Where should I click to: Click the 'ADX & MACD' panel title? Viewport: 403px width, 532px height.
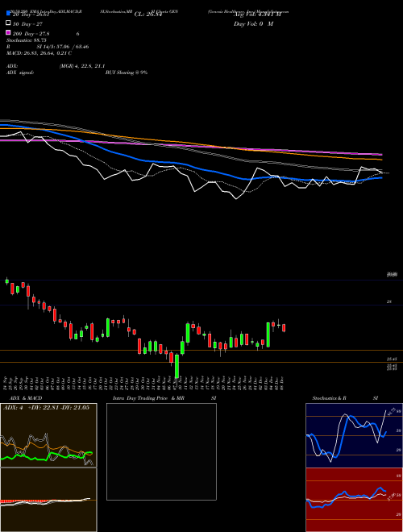click(x=26, y=398)
